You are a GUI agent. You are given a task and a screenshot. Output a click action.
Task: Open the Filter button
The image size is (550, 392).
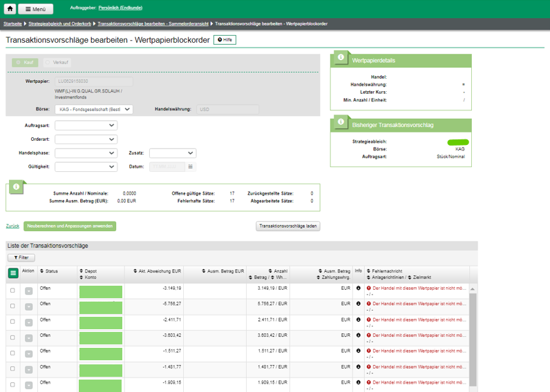21,258
